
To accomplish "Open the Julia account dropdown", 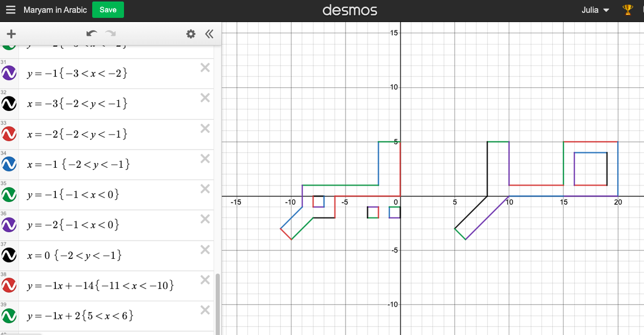I will tap(596, 10).
